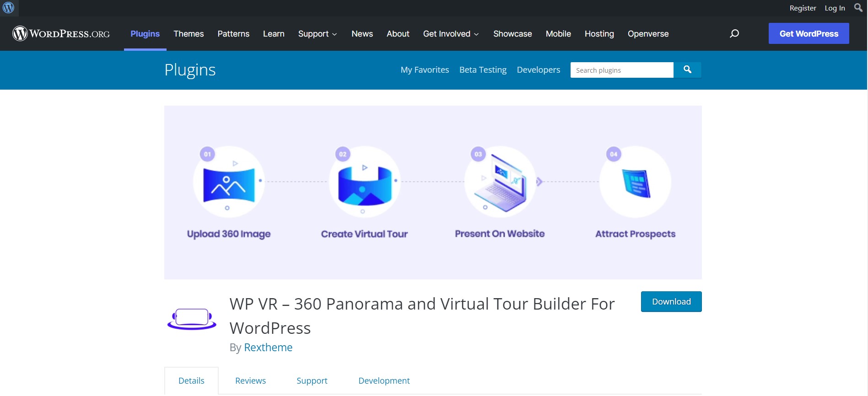
Task: Click the admin bar search magnifier icon
Action: point(858,8)
